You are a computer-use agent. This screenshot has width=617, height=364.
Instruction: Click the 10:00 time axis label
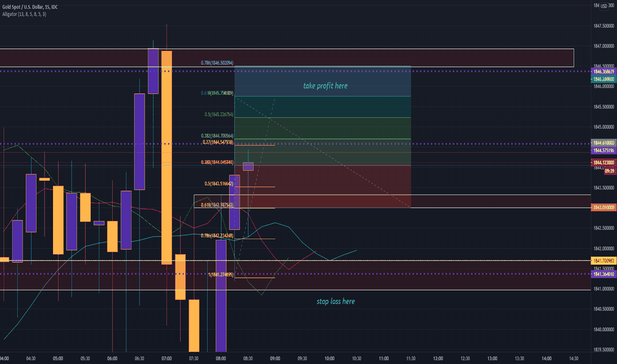(330, 359)
